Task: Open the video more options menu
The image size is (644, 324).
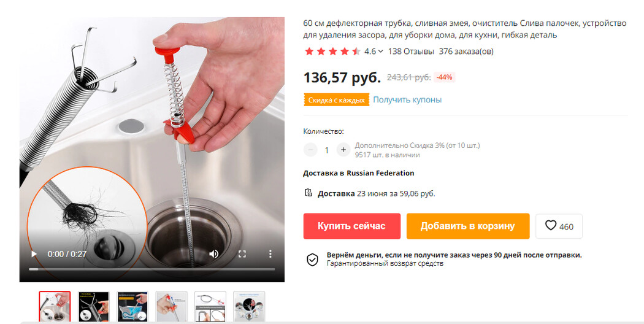Action: (x=270, y=254)
